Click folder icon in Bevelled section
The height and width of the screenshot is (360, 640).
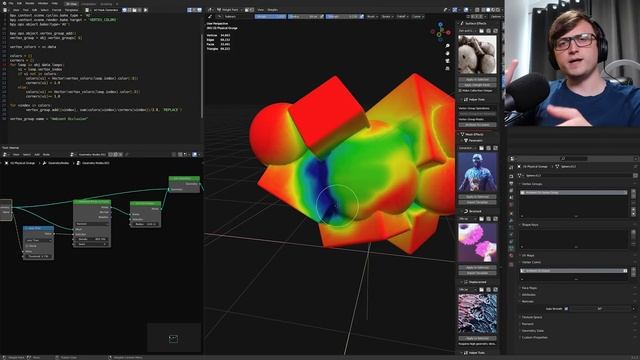481,219
